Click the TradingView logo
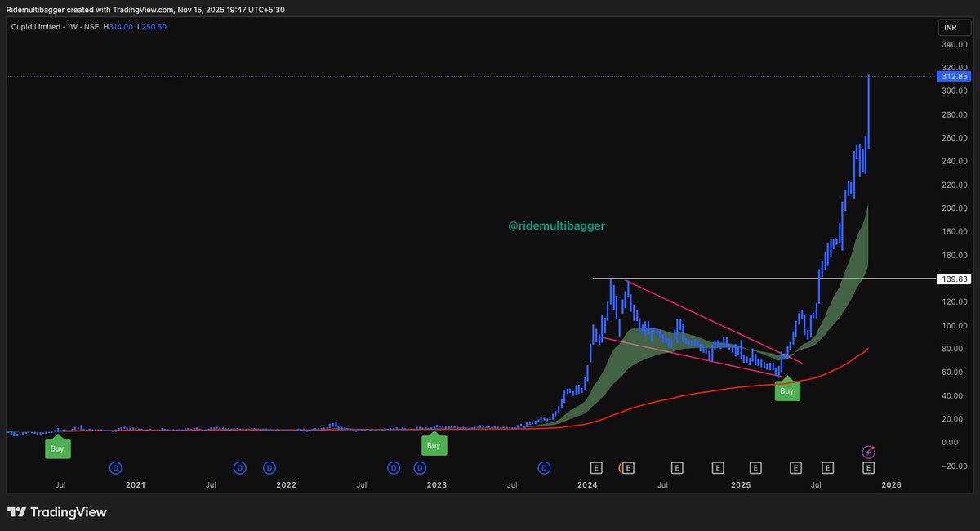 [57, 512]
